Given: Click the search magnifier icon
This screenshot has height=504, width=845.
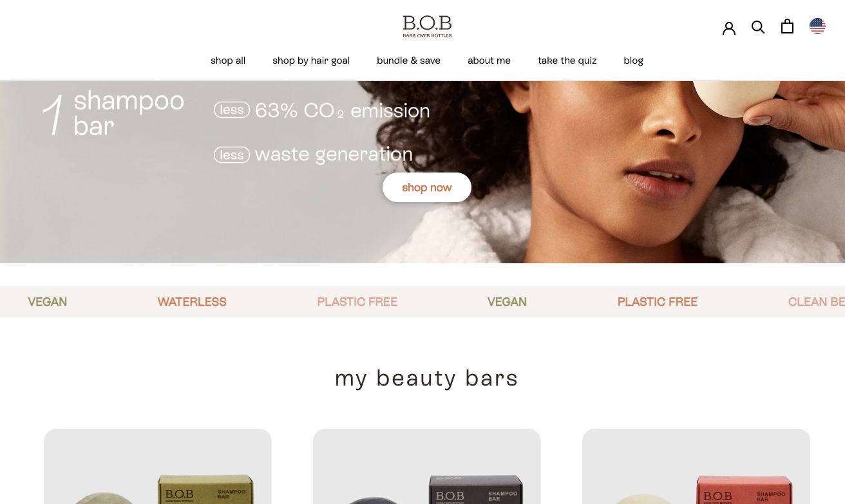Looking at the screenshot, I should click(758, 27).
